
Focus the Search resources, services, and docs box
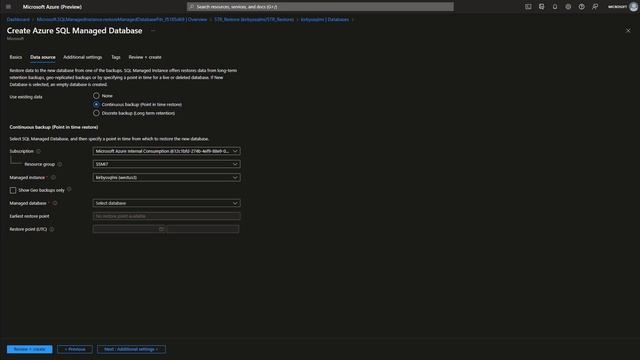pos(320,7)
